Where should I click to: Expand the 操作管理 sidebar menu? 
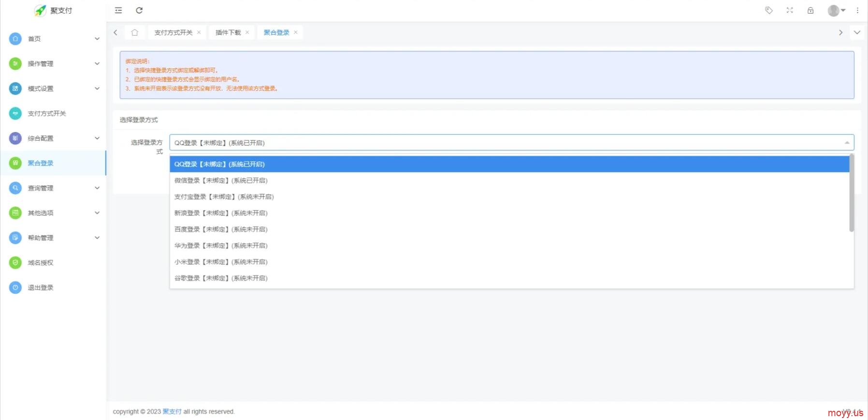point(53,64)
